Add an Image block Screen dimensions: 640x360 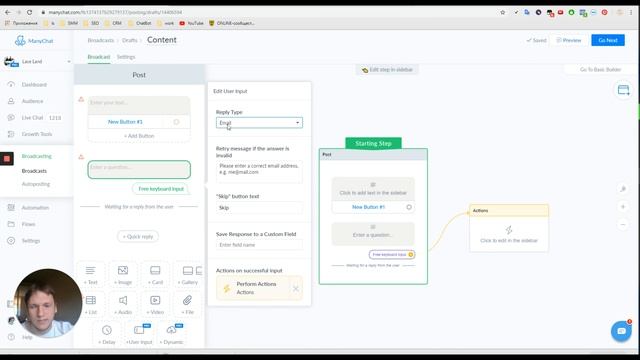click(123, 275)
